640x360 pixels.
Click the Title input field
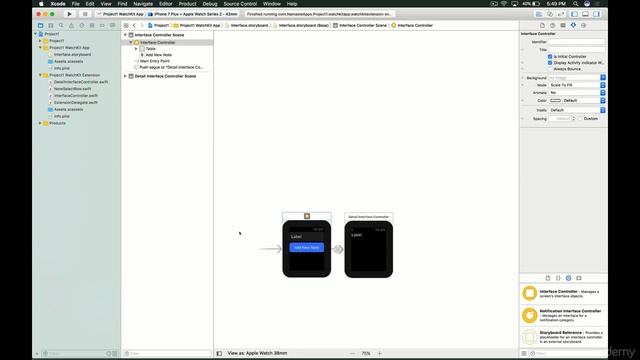577,50
